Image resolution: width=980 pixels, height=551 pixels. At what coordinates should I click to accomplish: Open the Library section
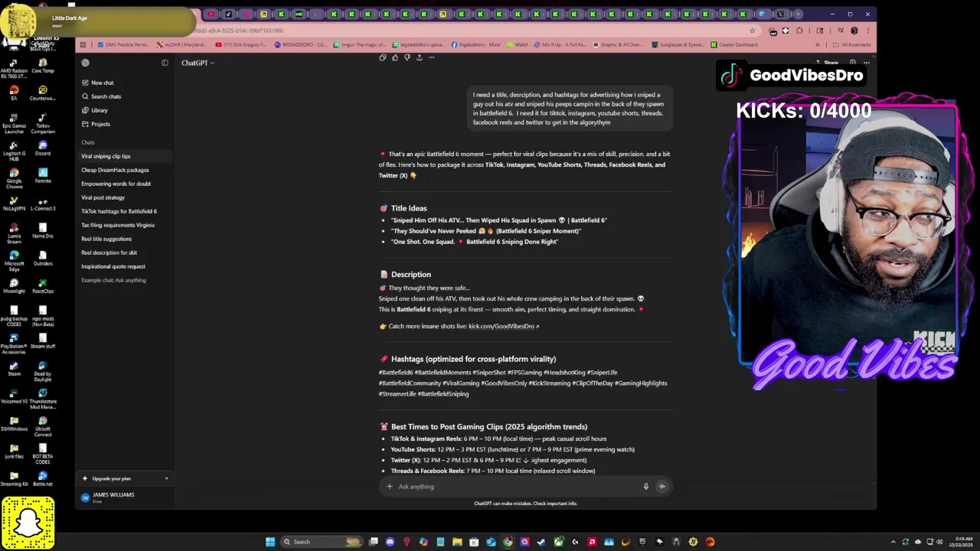tap(94, 110)
